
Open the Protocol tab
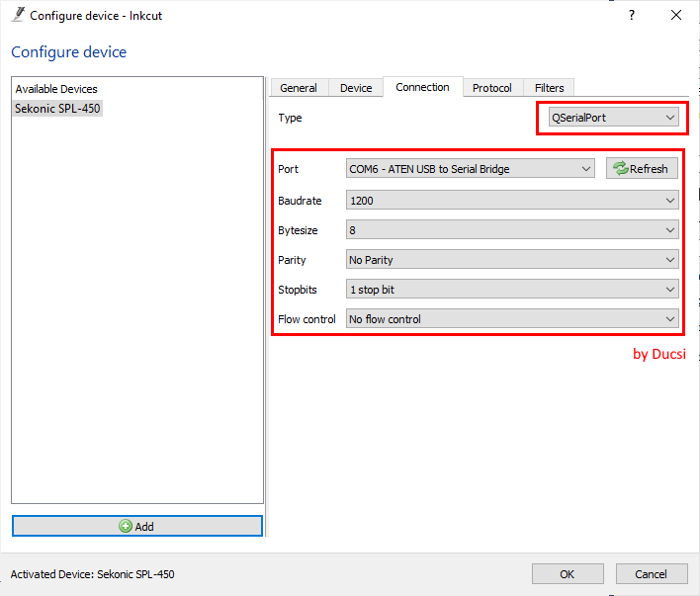click(491, 88)
